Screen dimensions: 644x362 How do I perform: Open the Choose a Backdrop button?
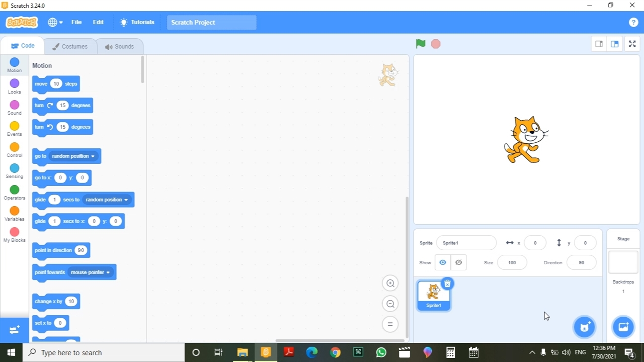[623, 327]
